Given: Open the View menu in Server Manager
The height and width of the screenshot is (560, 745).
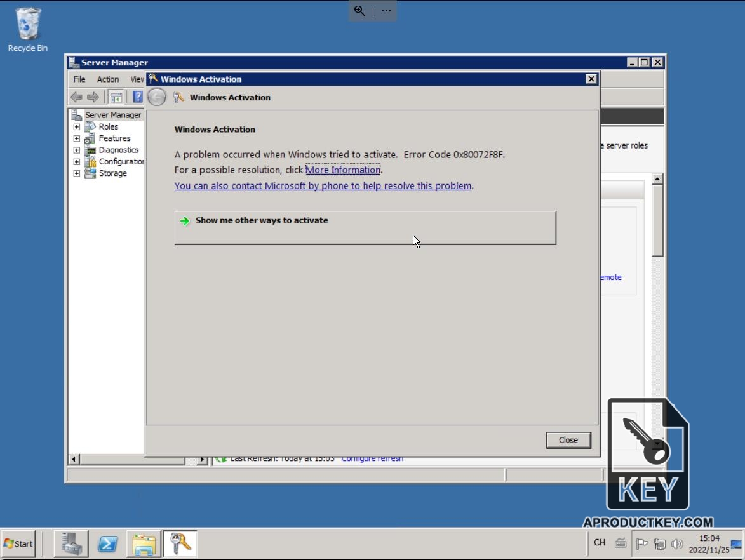Looking at the screenshot, I should pos(137,79).
